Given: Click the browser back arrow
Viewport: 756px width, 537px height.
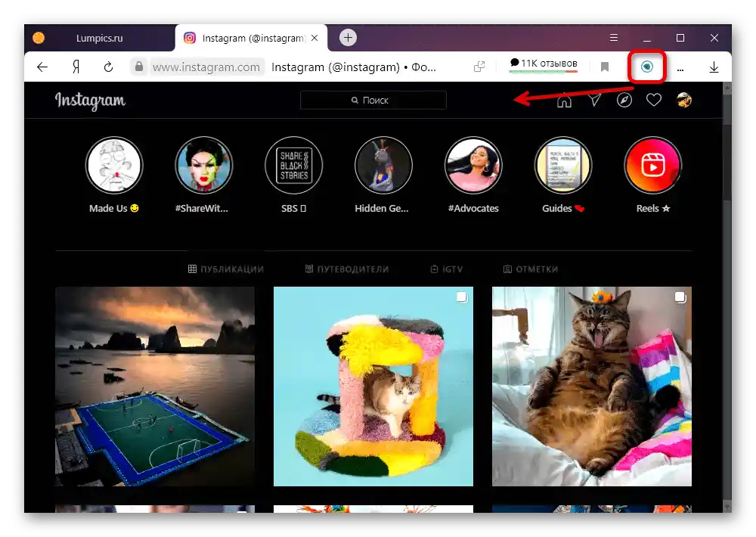Looking at the screenshot, I should (x=42, y=67).
